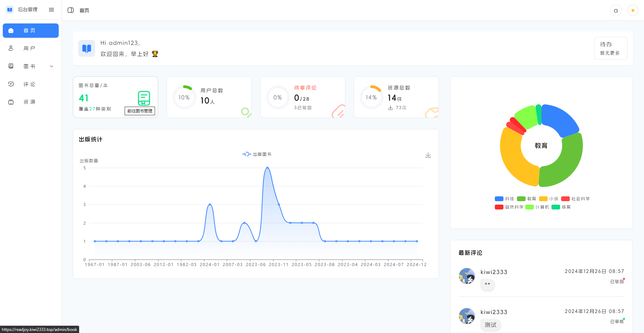Download chart with save-as-image icon

click(x=428, y=155)
